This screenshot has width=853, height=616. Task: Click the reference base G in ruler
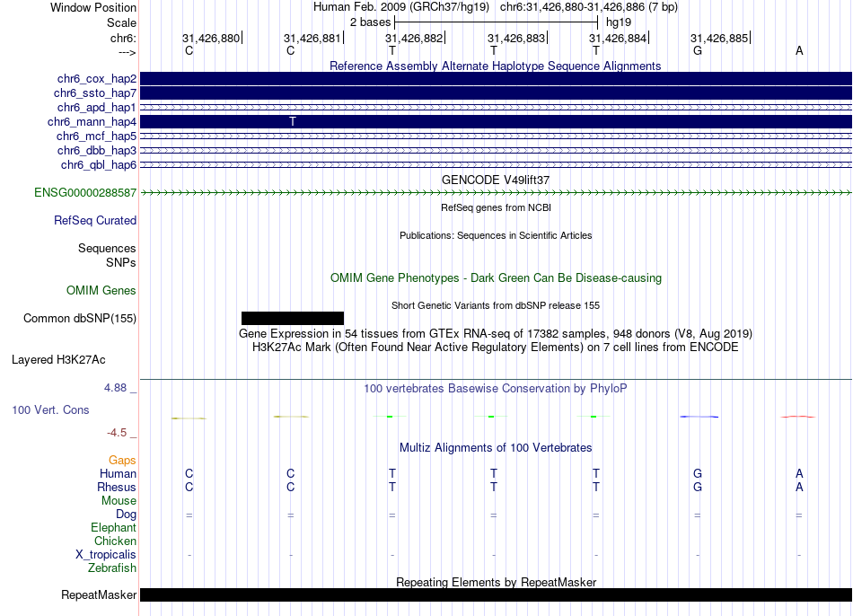click(x=698, y=50)
